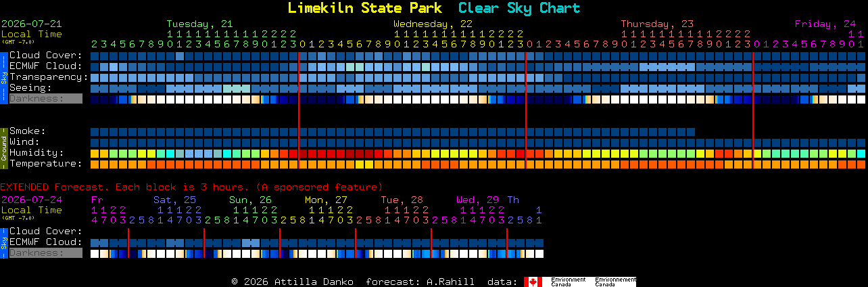This screenshot has height=287, width=868.
Task: Click the Tue, 28 extended day header
Action: (402, 200)
